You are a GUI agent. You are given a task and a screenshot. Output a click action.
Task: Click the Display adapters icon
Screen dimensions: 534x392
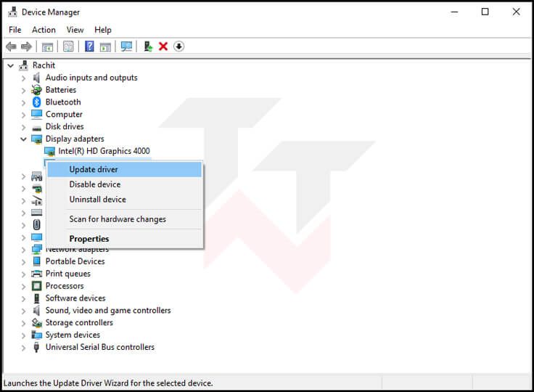[x=36, y=139]
